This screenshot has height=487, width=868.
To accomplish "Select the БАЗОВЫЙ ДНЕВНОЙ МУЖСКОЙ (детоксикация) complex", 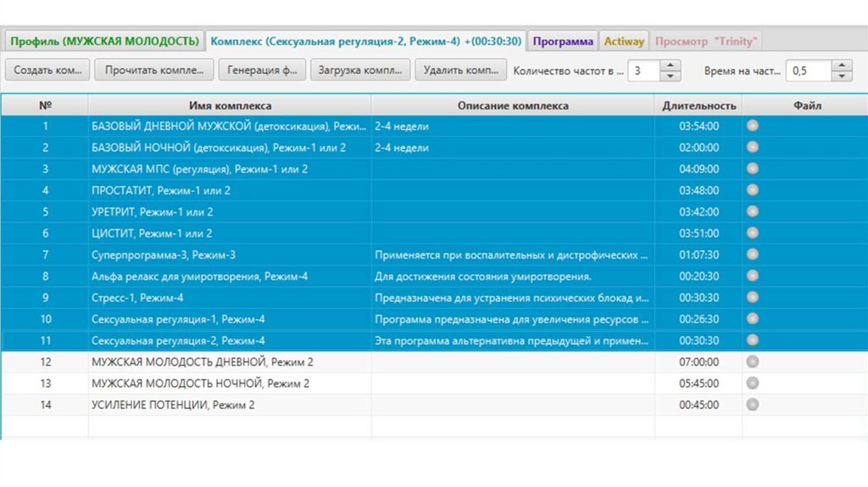I will tap(434, 126).
